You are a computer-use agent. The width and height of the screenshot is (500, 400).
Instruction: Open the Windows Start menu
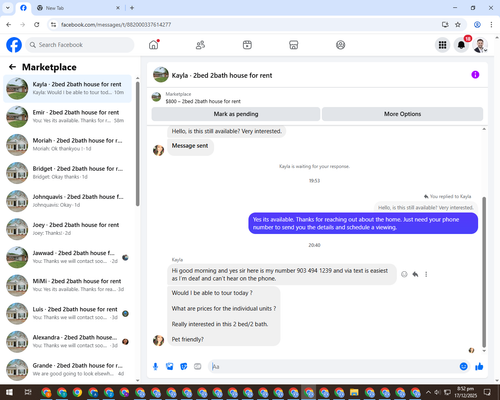(x=9, y=392)
